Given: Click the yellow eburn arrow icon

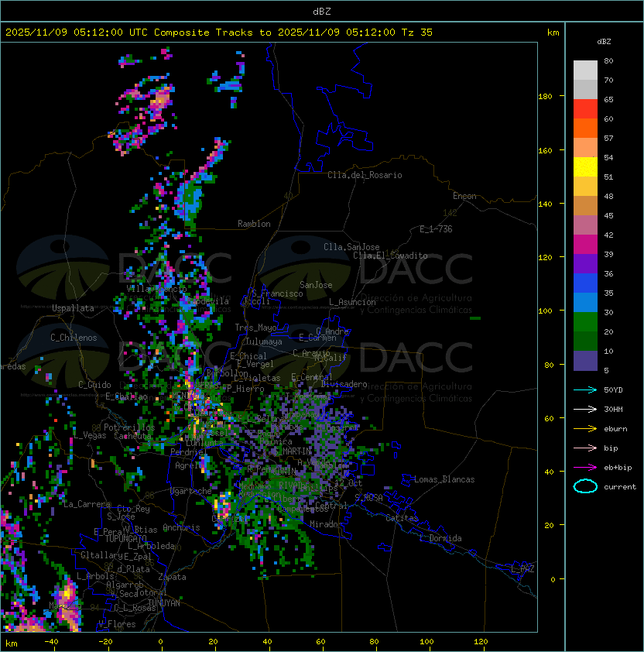Looking at the screenshot, I should click(x=585, y=429).
